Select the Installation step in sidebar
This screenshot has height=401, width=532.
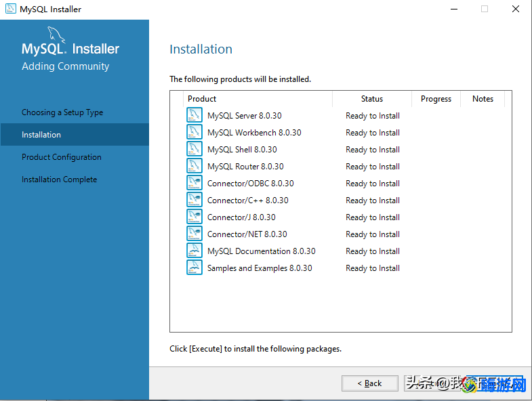click(75, 135)
